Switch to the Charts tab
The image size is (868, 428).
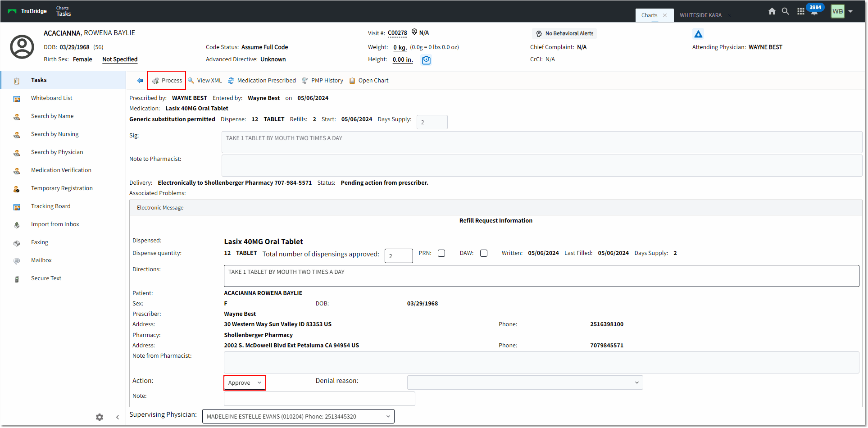[649, 15]
